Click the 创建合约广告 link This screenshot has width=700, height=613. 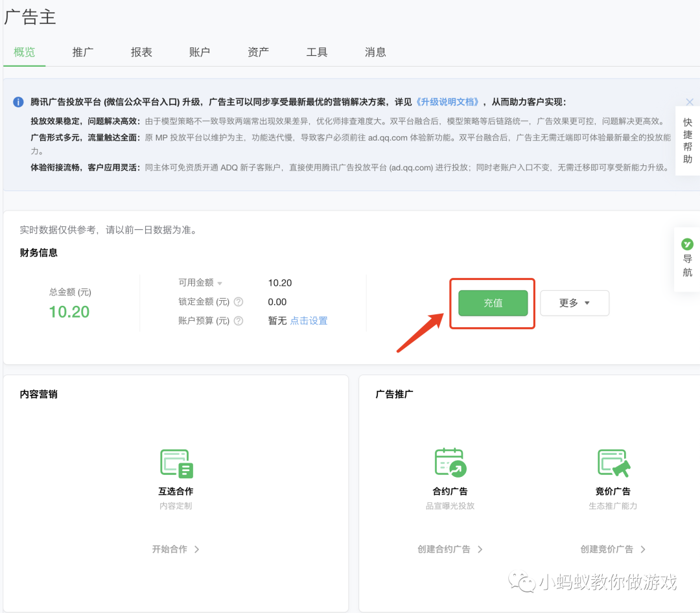[x=444, y=549]
